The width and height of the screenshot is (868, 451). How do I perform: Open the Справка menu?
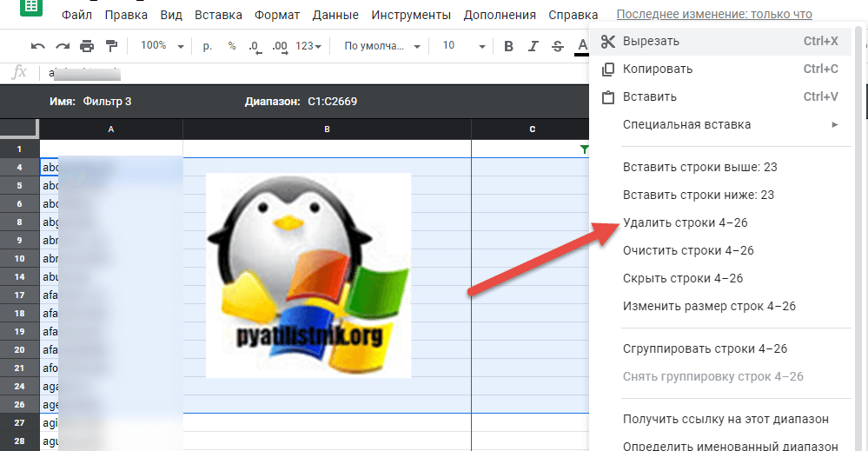[x=573, y=15]
